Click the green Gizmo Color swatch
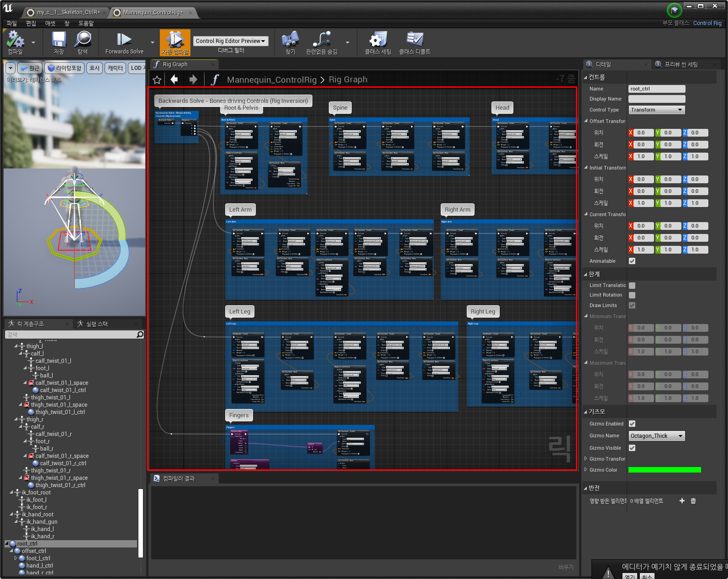Screen dimensions: 728x579 pos(665,470)
